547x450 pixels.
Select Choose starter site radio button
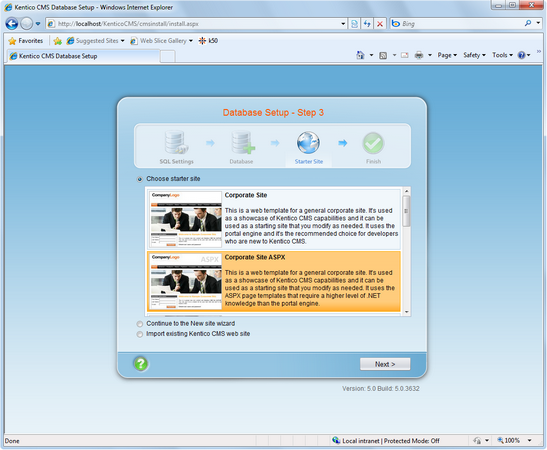tap(140, 179)
